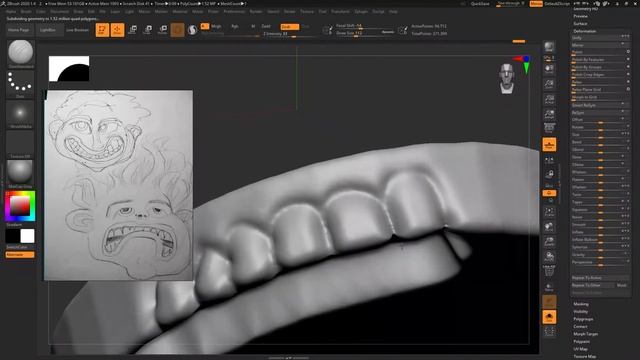Click the Actual size icon
The height and width of the screenshot is (360, 640).
coord(549,100)
